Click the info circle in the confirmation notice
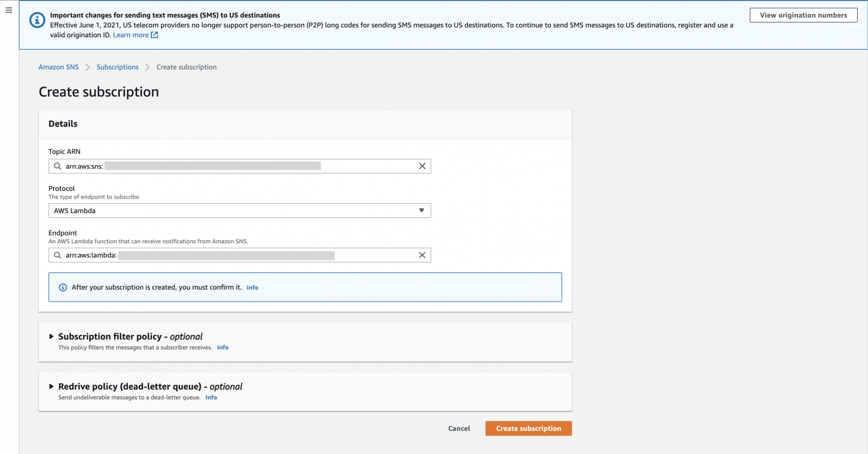Viewport: 868px width, 454px height. pos(63,287)
